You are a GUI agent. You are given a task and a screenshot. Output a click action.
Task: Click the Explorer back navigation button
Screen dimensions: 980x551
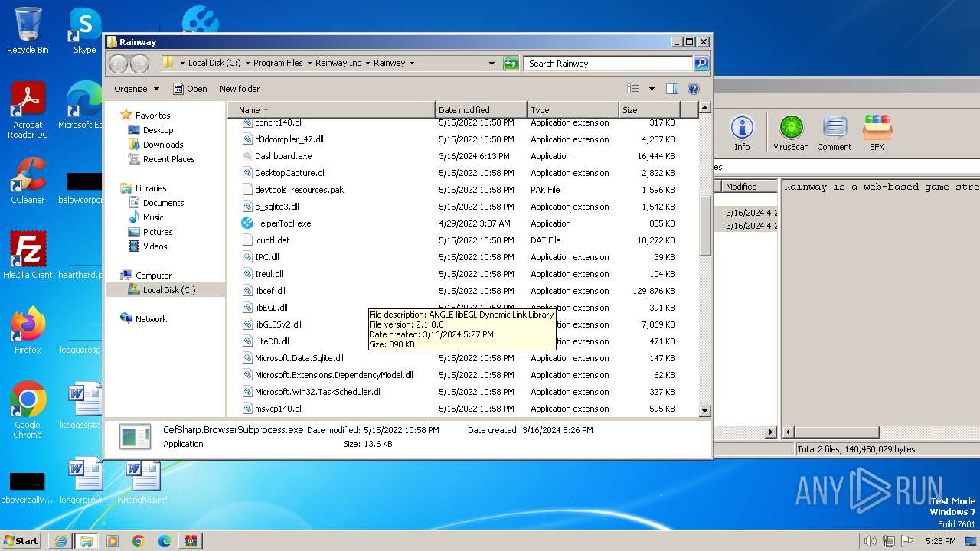point(119,64)
